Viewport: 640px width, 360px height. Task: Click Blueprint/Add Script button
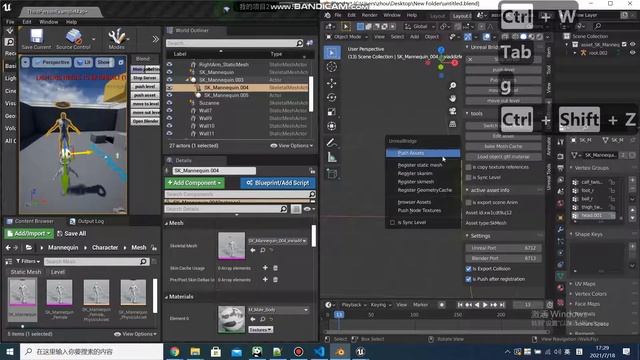click(x=278, y=183)
